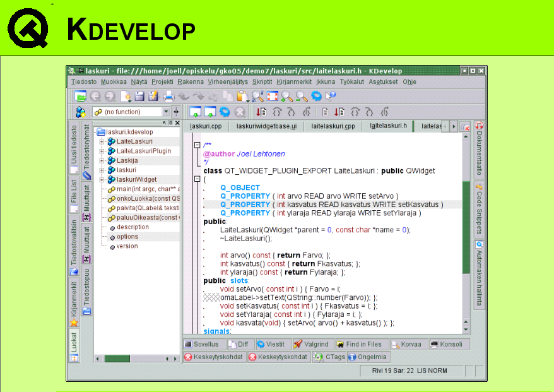
Task: Create a new file using the toolbar icon
Action: click(x=126, y=96)
